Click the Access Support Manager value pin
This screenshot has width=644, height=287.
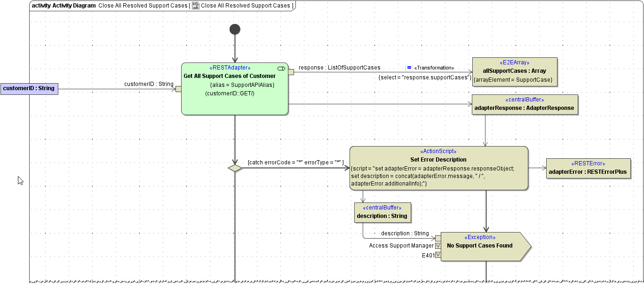438,246
